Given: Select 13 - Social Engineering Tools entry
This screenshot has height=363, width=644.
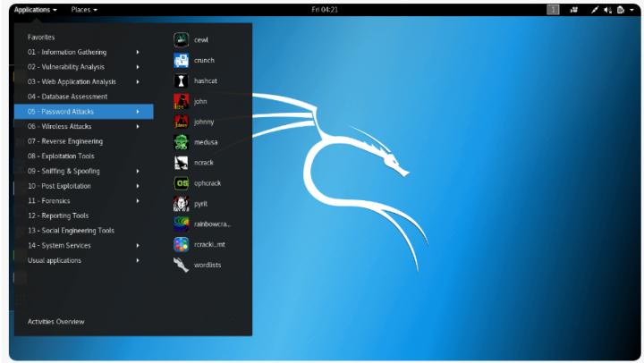Looking at the screenshot, I should (72, 231).
